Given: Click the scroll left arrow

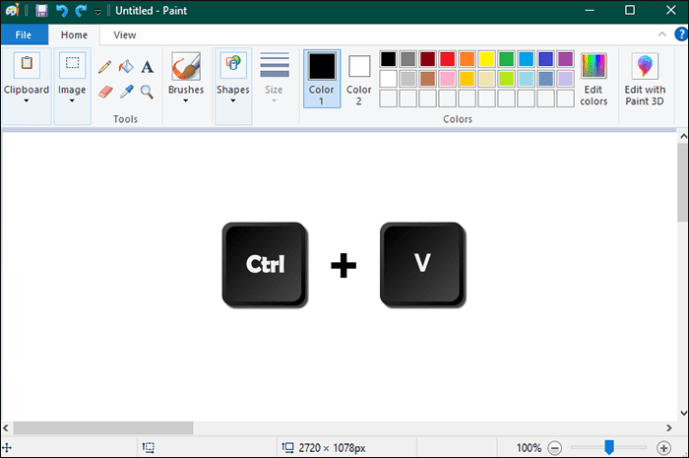Looking at the screenshot, I should click(6, 428).
